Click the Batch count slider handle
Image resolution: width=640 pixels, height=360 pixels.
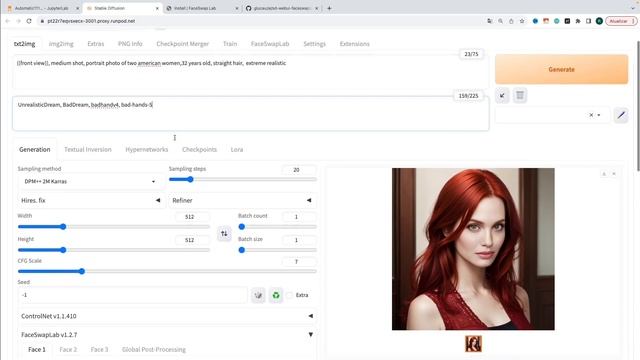tap(242, 227)
